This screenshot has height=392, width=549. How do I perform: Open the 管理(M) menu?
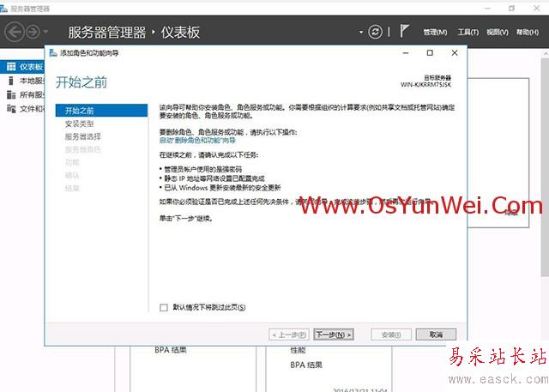pos(435,33)
